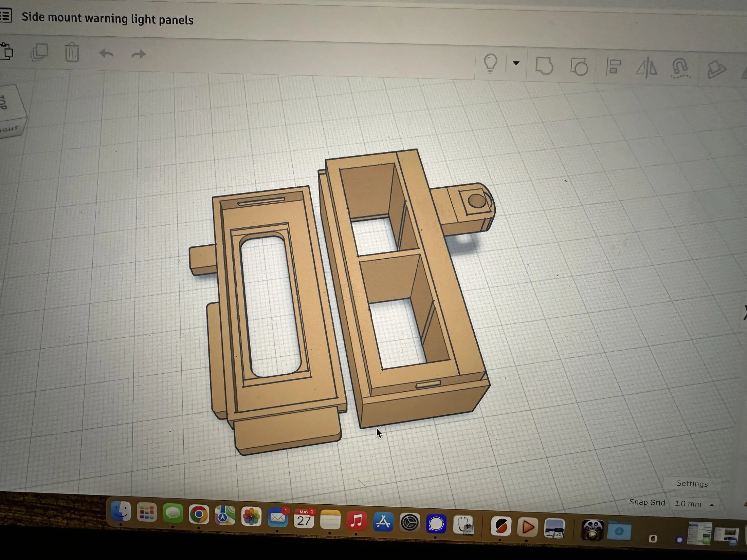This screenshot has width=747, height=560.
Task: Open the design list menu icon
Action: pos(5,15)
